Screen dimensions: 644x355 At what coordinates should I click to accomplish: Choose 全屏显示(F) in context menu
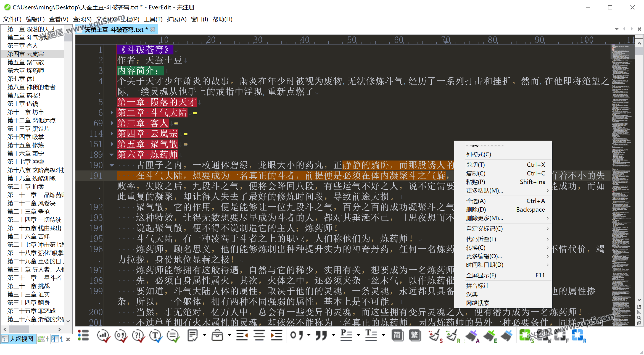(503, 275)
